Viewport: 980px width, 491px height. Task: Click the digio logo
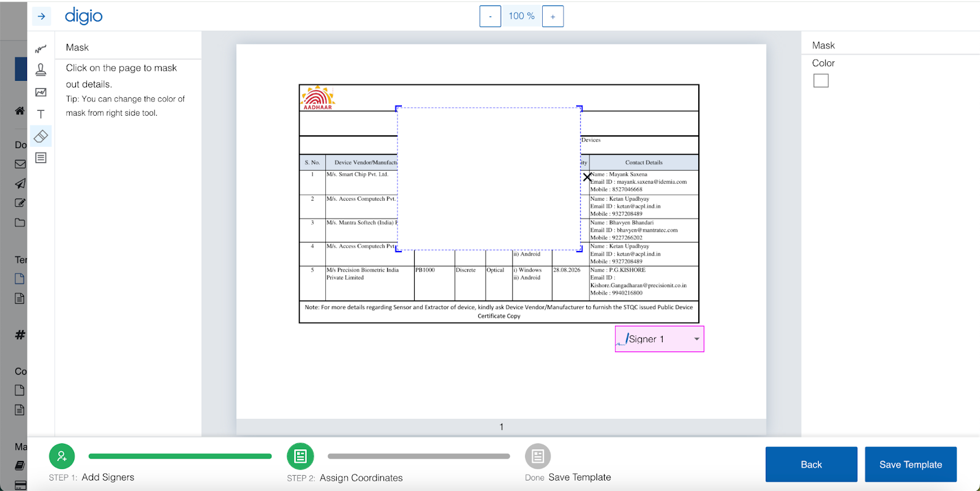coord(84,16)
